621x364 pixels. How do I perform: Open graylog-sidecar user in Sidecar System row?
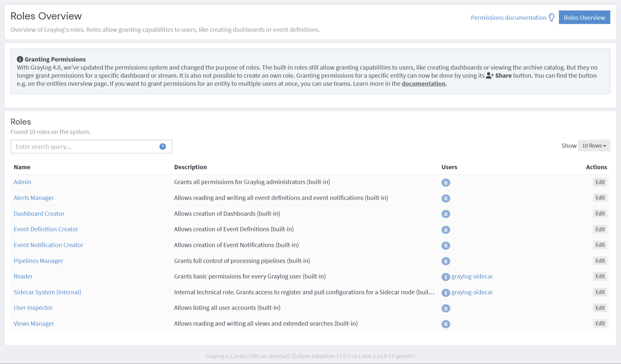[x=472, y=292]
